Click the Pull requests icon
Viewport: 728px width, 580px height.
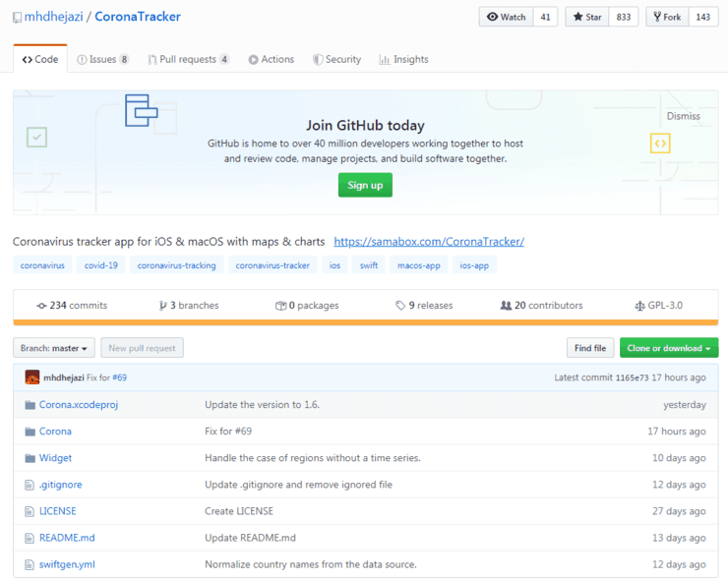(152, 60)
